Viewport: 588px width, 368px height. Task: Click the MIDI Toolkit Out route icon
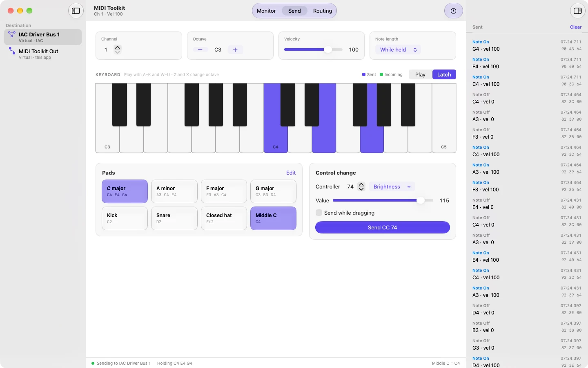pos(12,51)
